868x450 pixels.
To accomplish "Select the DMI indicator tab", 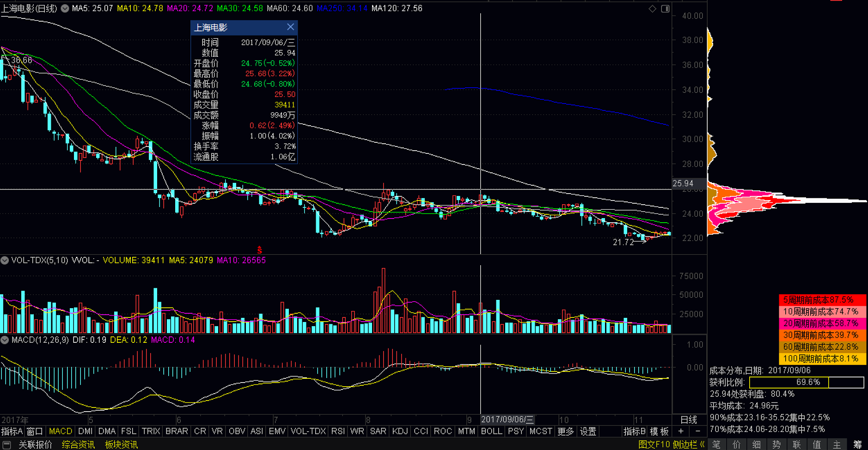I will click(85, 431).
